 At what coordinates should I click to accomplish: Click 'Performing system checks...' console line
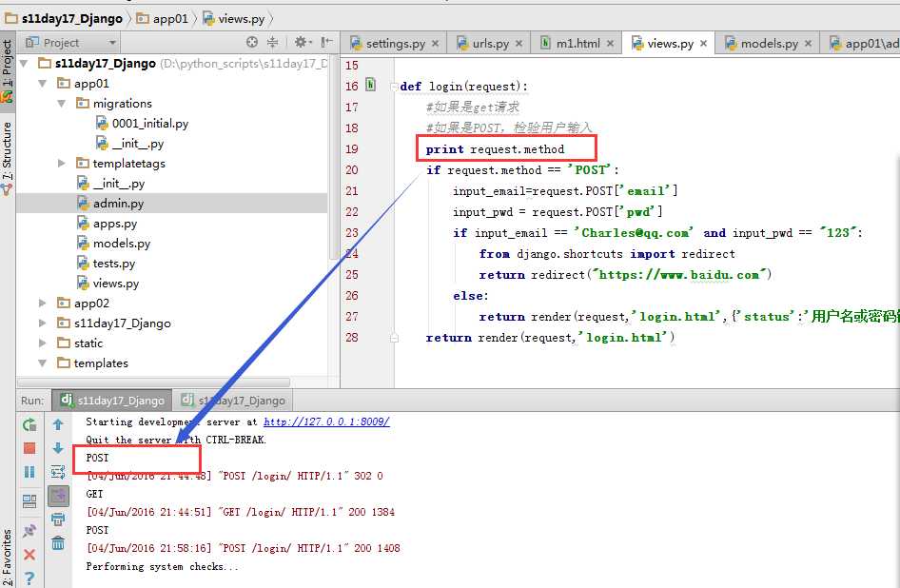pos(162,566)
